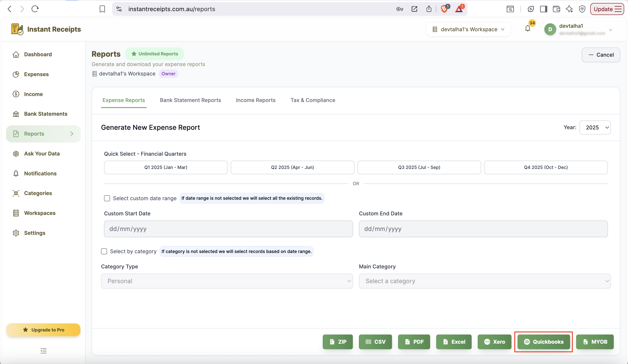Expand devtalha1's Workspace switcher

pos(468,29)
